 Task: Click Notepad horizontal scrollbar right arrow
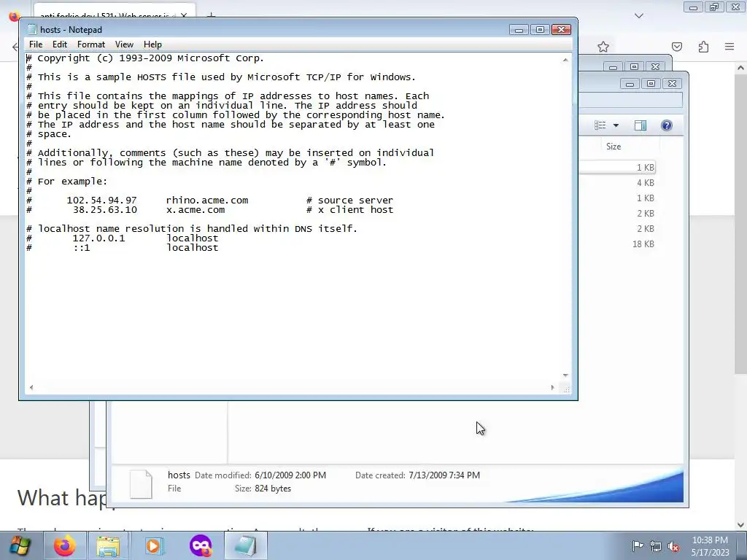click(x=553, y=388)
